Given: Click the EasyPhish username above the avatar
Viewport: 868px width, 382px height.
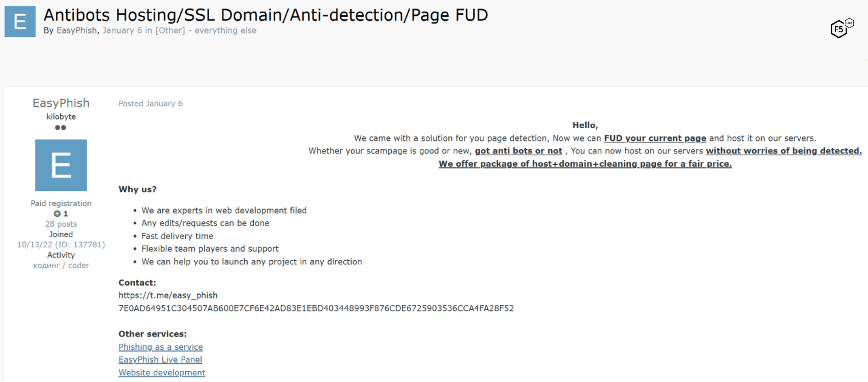Looking at the screenshot, I should click(61, 103).
